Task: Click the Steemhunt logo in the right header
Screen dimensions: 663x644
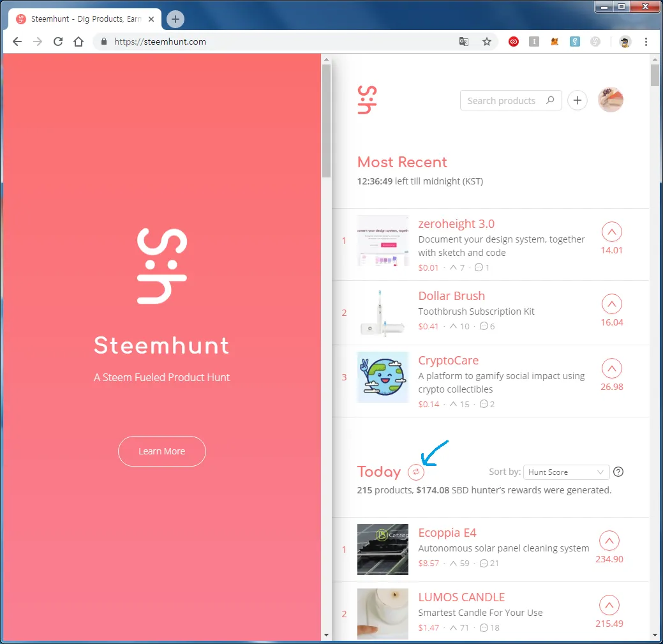Action: tap(367, 100)
